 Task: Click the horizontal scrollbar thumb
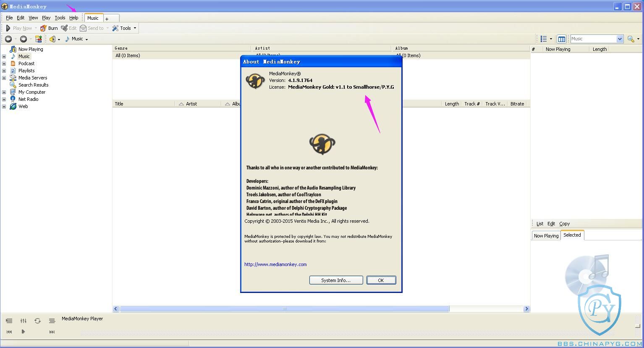click(x=285, y=309)
